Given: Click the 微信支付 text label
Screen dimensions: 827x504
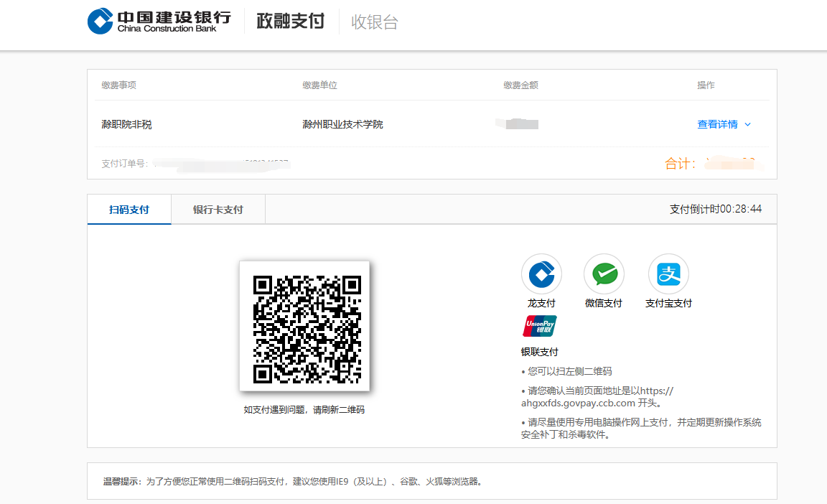Looking at the screenshot, I should pos(604,304).
